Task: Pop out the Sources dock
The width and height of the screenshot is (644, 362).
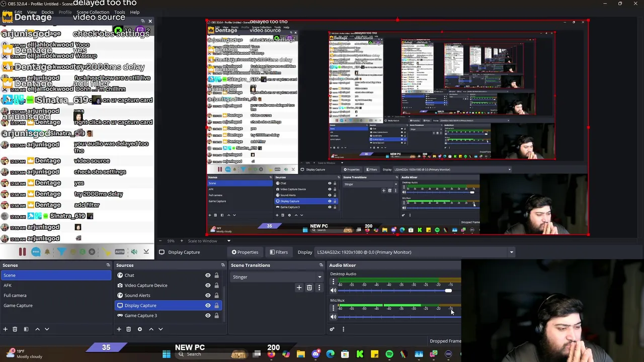Action: pyautogui.click(x=223, y=265)
